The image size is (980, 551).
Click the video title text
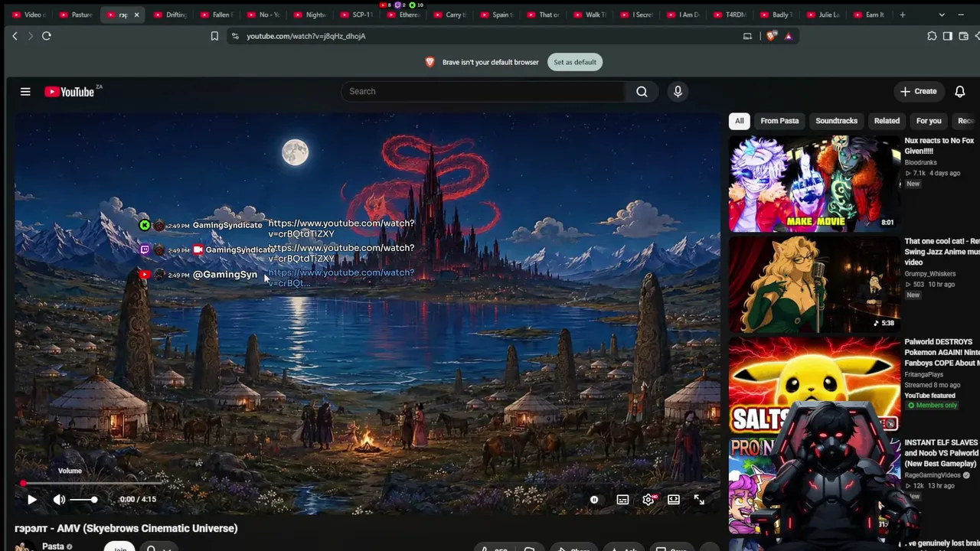[126, 528]
